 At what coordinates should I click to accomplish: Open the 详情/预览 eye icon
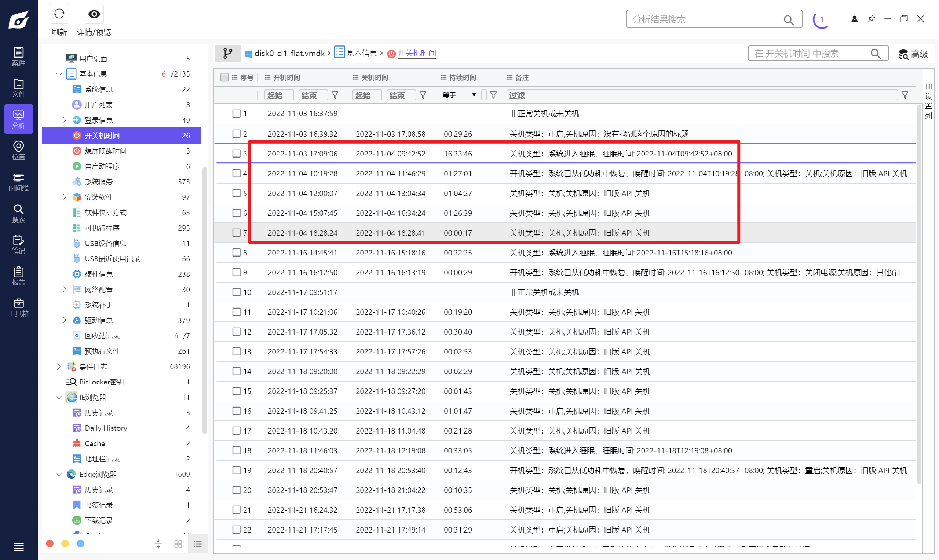pyautogui.click(x=94, y=14)
